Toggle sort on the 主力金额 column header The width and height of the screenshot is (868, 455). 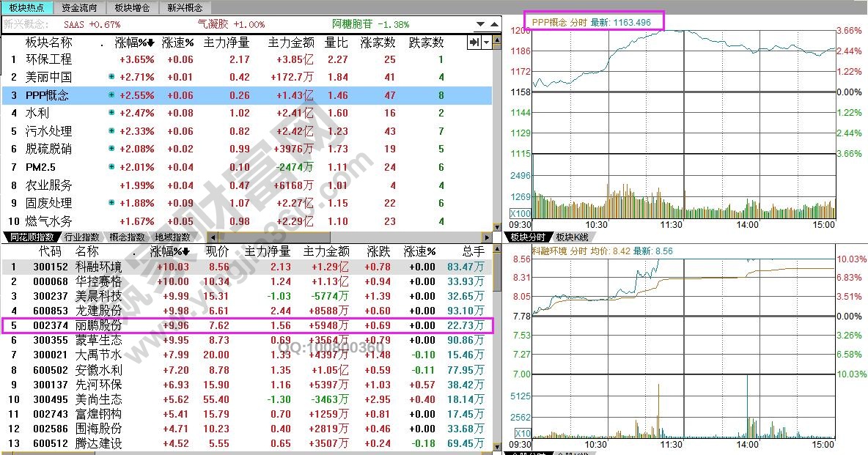click(327, 251)
